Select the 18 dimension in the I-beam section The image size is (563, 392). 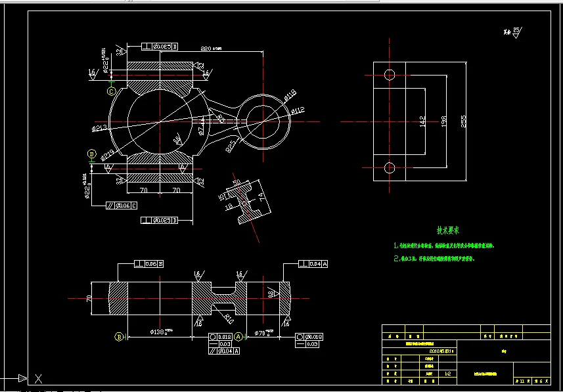click(x=229, y=206)
